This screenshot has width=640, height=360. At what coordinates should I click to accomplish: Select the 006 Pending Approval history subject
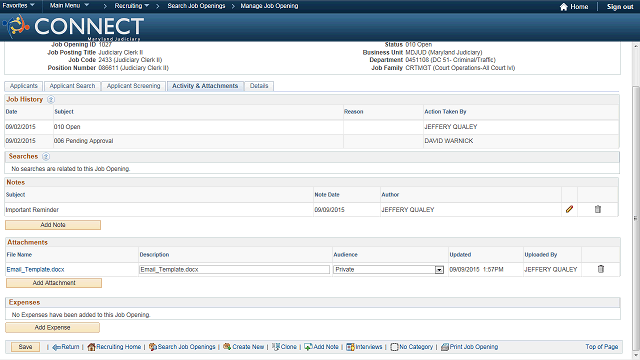pyautogui.click(x=83, y=141)
